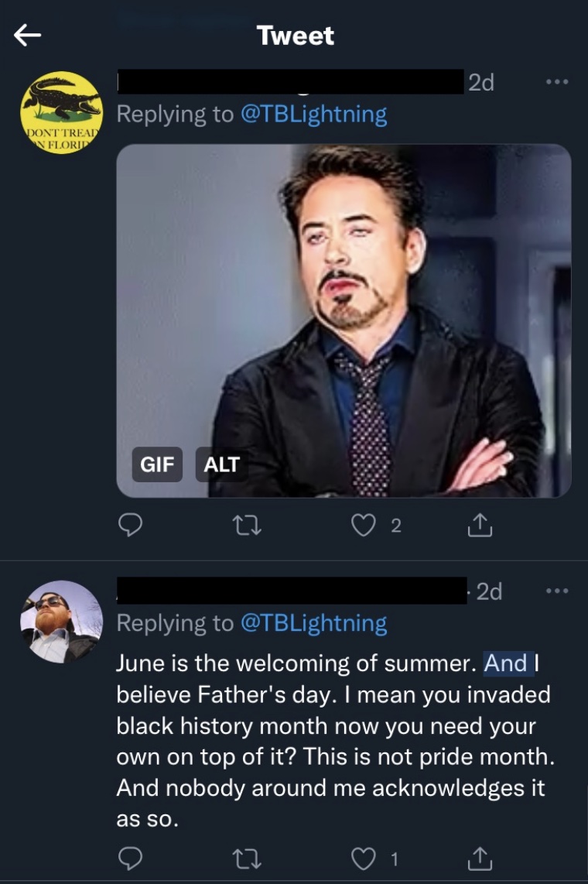Open the alligator avatar profile in the first reply

61,112
